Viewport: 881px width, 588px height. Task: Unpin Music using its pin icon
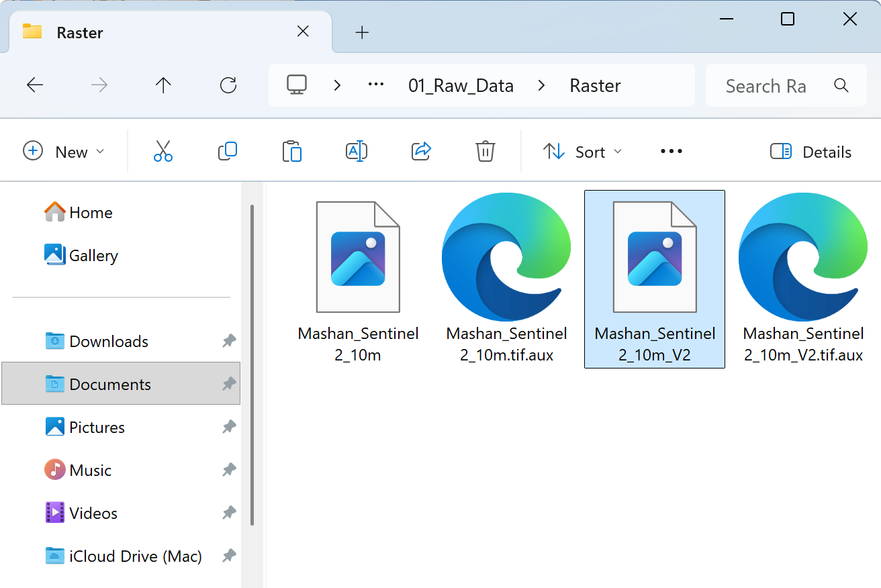(x=229, y=470)
